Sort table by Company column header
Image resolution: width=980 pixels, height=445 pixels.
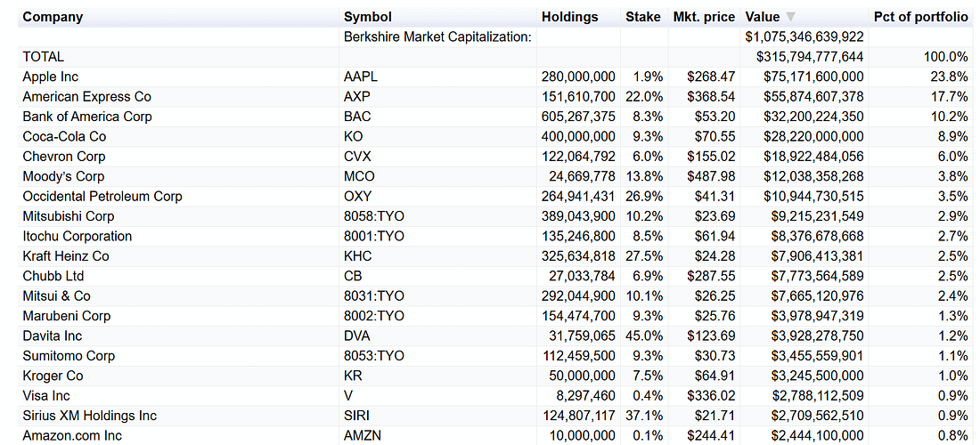pyautogui.click(x=53, y=17)
